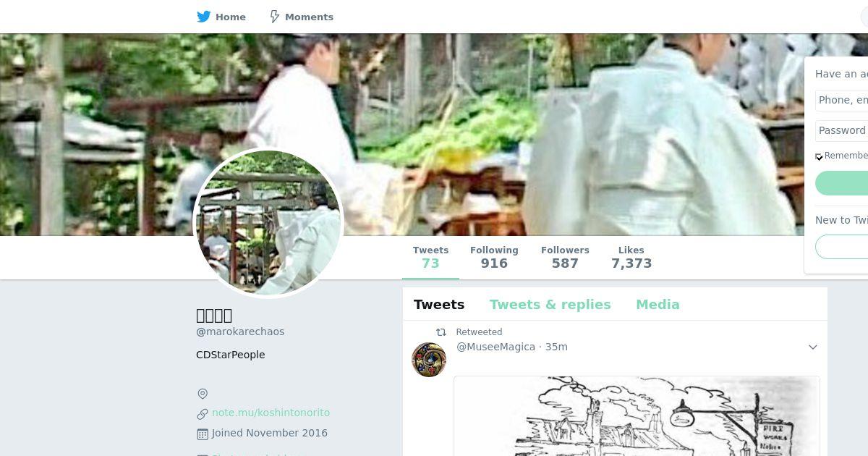Open the note.mu/koshintonorito link
This screenshot has height=456, width=868.
click(271, 413)
